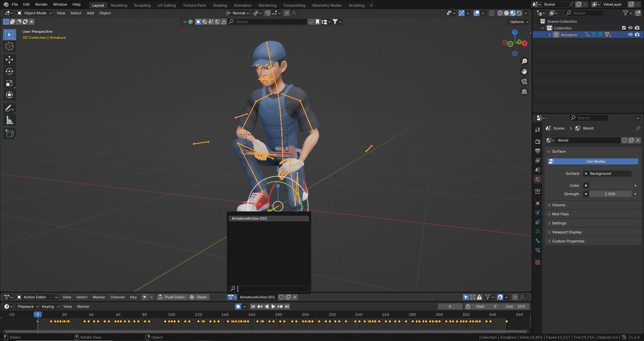Open the Object Mode dropdown

[35, 13]
